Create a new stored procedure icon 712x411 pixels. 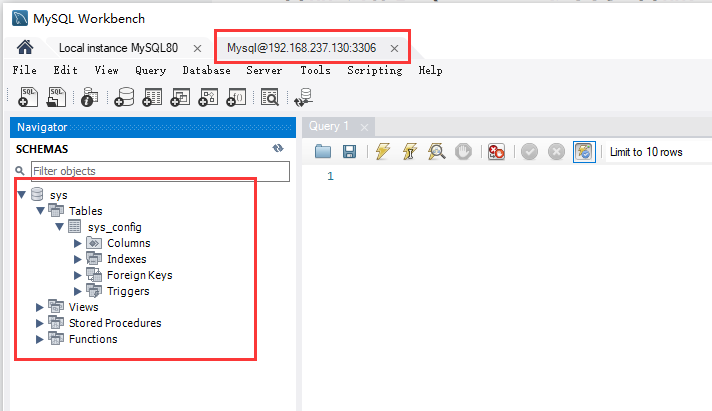click(x=208, y=97)
